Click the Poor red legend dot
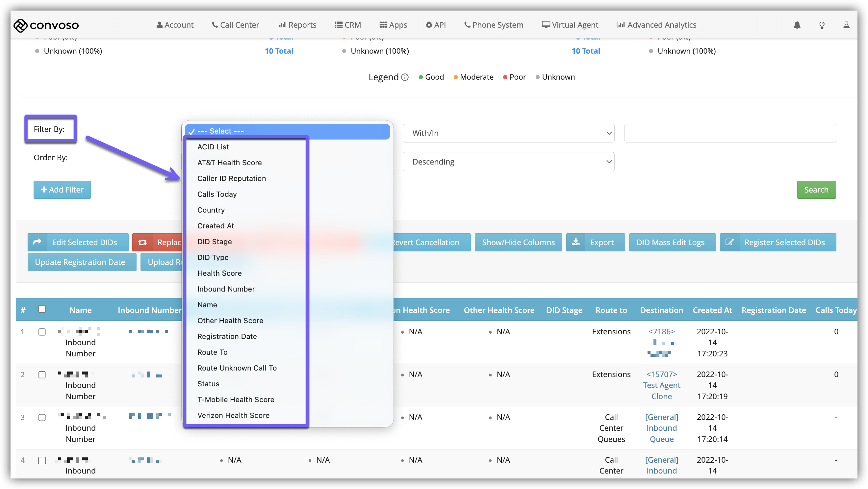 click(505, 77)
